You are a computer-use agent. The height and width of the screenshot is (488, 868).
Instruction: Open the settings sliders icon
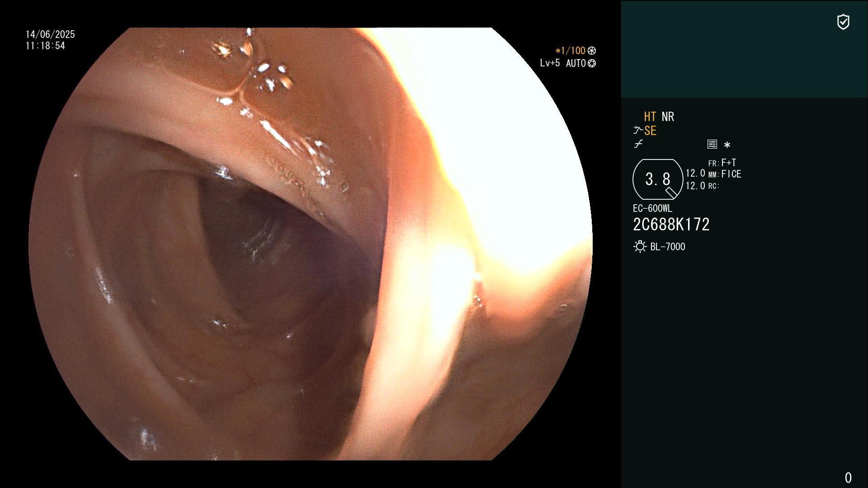[712, 145]
